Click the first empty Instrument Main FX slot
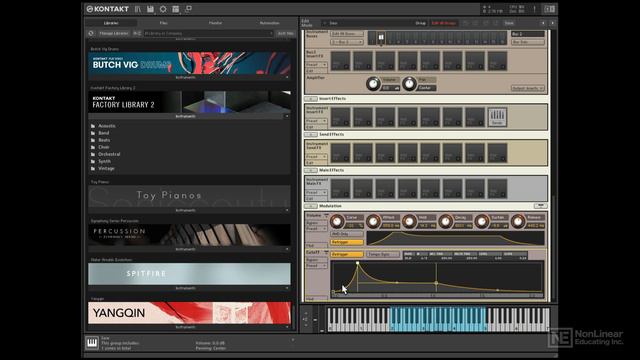Image resolution: width=640 pixels, height=360 pixels. tap(340, 188)
